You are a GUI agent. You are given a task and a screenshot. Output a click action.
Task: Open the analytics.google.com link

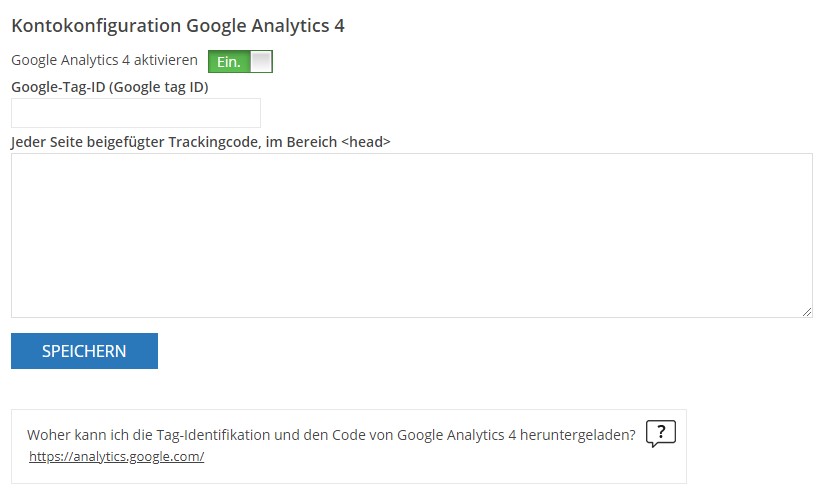[x=116, y=456]
